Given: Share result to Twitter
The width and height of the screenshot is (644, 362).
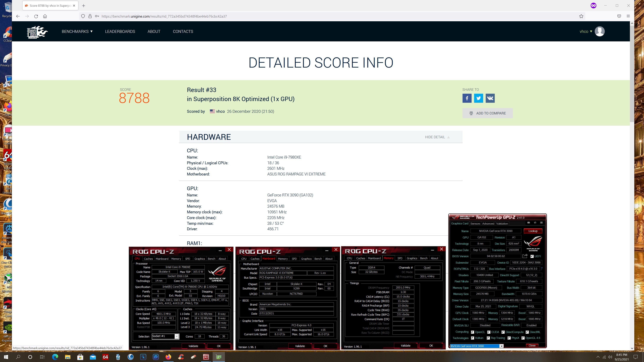Looking at the screenshot, I should [x=478, y=98].
